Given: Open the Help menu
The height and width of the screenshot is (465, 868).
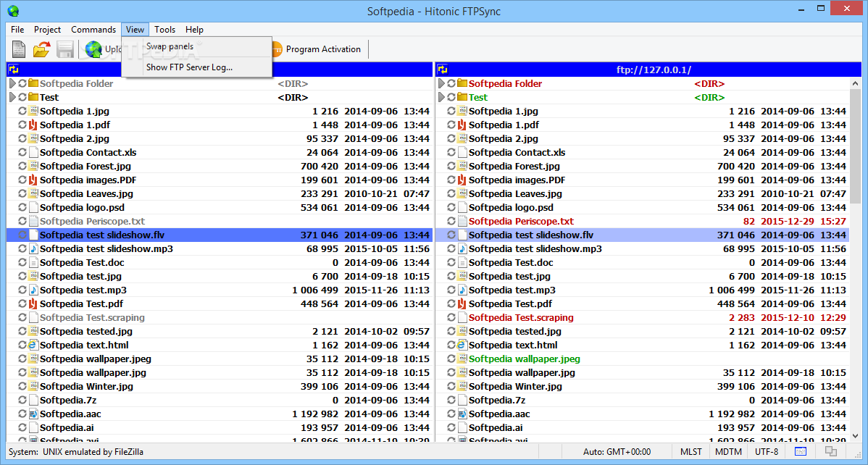Looking at the screenshot, I should coord(194,30).
